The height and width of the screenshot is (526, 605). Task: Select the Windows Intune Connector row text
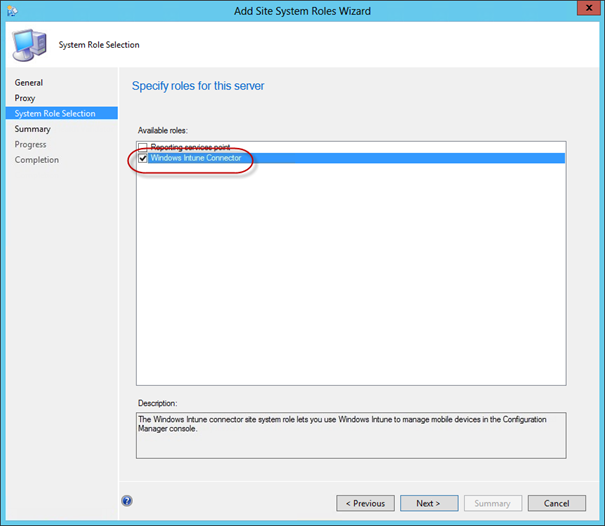[196, 158]
